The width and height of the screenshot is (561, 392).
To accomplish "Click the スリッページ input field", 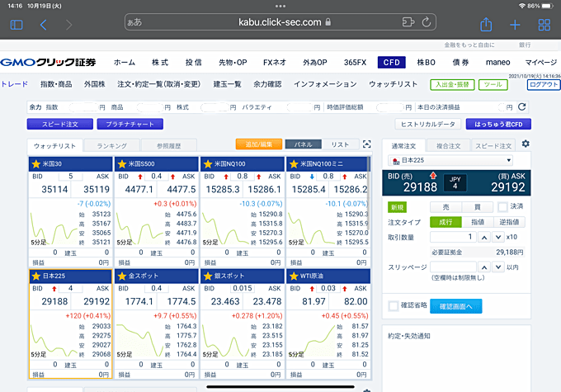I will [x=453, y=267].
